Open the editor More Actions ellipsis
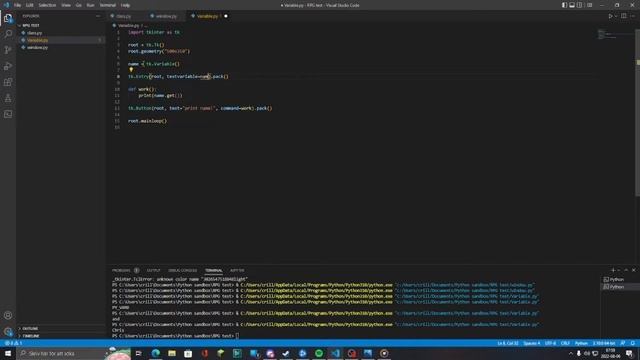Image resolution: width=640 pixels, height=360 pixels. coord(633,16)
